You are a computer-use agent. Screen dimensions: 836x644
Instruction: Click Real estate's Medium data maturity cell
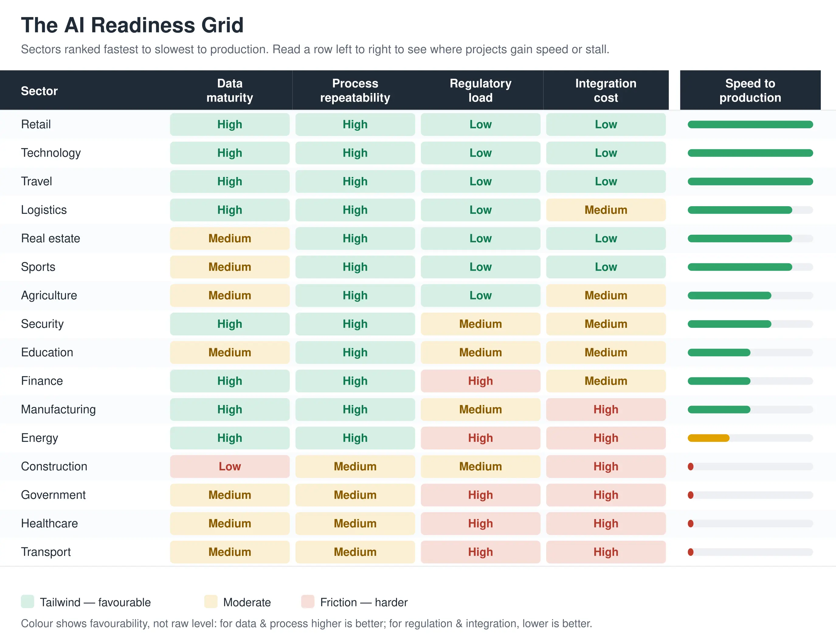(230, 238)
